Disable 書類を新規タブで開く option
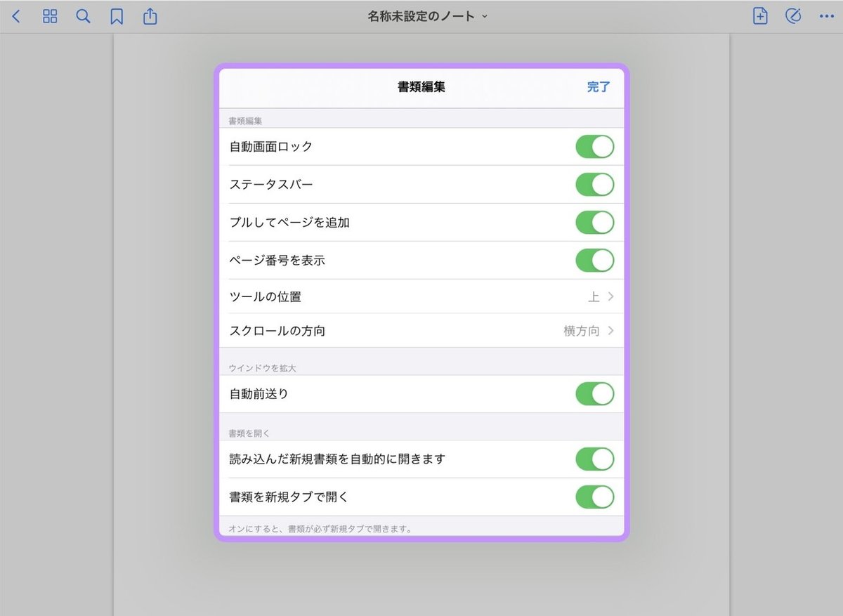 [x=595, y=497]
